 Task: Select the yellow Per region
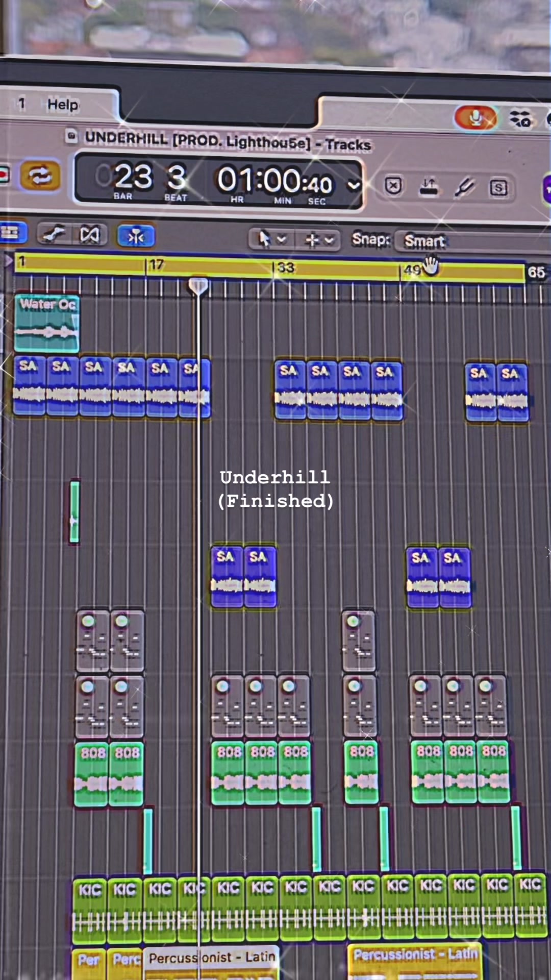click(89, 964)
